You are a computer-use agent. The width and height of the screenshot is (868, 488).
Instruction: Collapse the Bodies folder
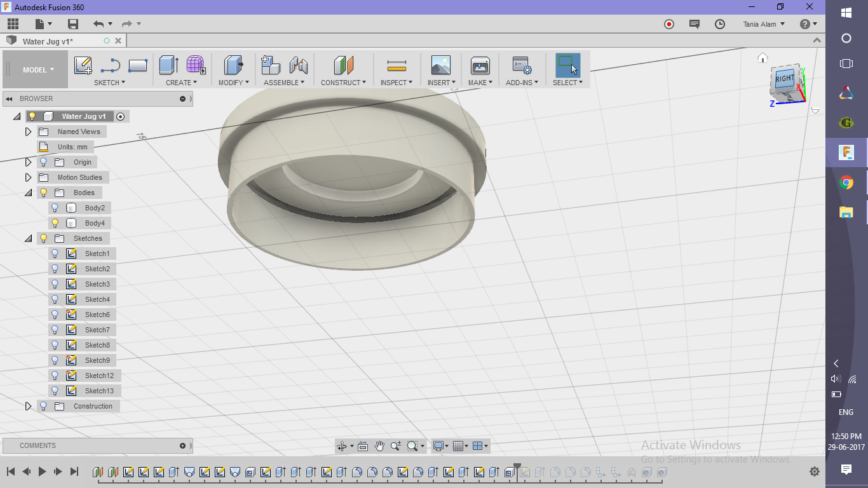28,193
